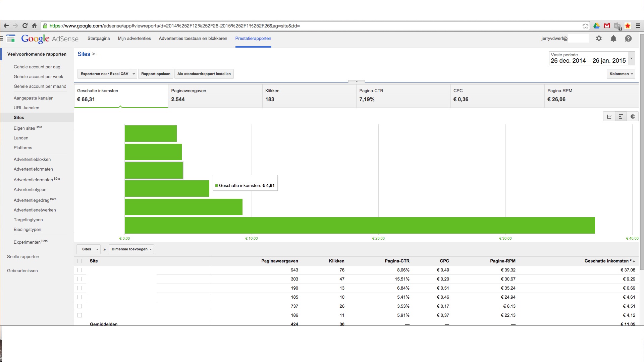Open Gmail extension icon
The width and height of the screenshot is (644, 362).
point(607,25)
